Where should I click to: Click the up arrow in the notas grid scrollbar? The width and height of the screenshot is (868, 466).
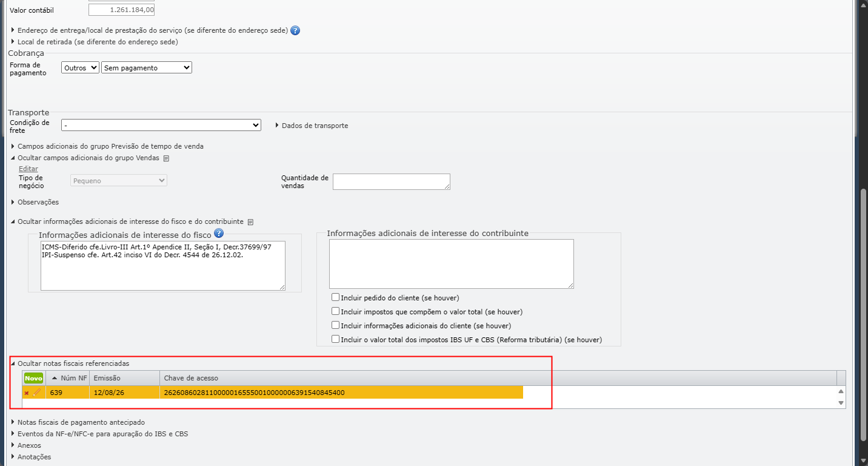tap(841, 391)
